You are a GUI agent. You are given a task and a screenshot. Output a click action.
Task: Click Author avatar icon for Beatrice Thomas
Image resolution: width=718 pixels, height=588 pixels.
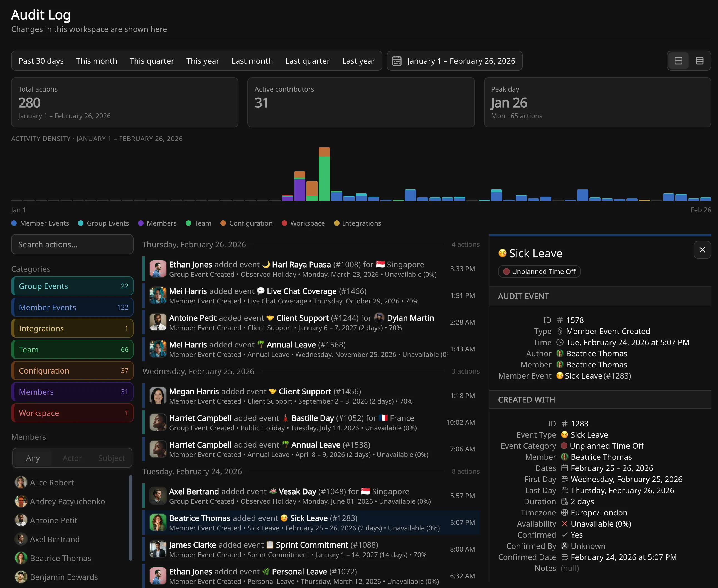click(x=560, y=353)
